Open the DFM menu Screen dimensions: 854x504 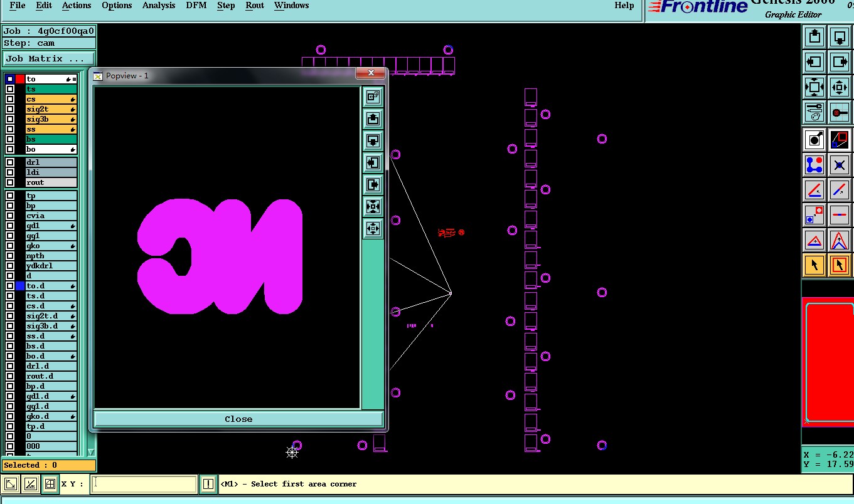pyautogui.click(x=197, y=6)
